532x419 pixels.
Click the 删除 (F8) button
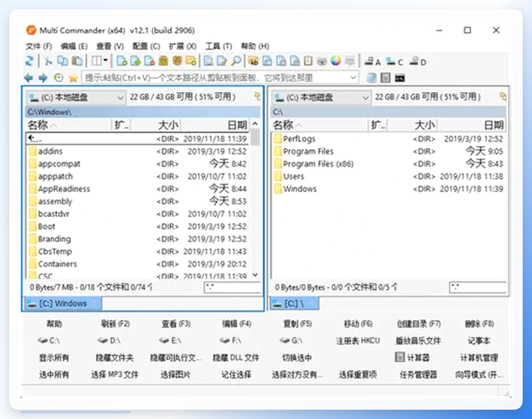click(479, 324)
